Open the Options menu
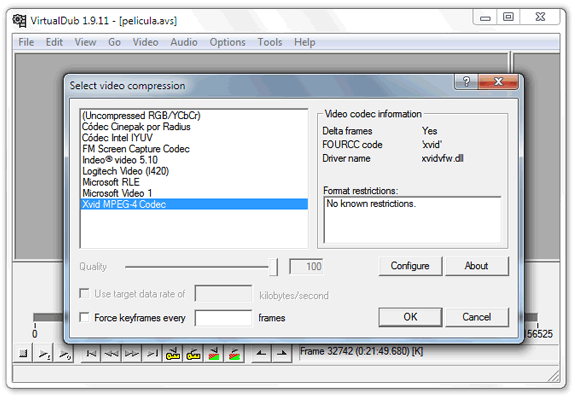This screenshot has width=575, height=400. [x=227, y=42]
